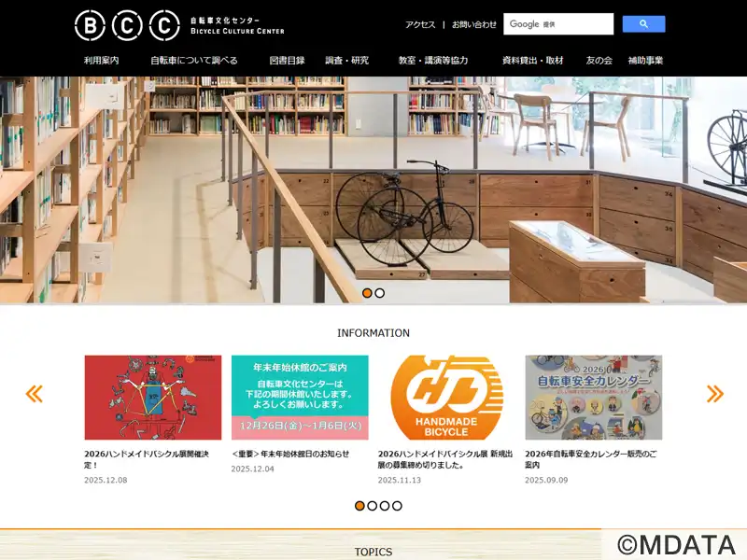The image size is (747, 560).
Task: Select the fourth information carousel dot
Action: [398, 506]
